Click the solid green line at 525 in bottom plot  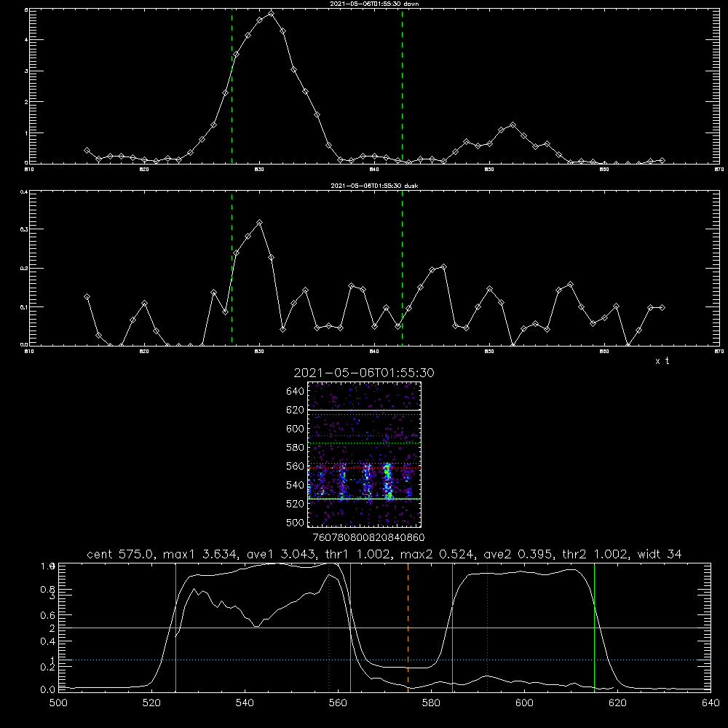tap(175, 627)
